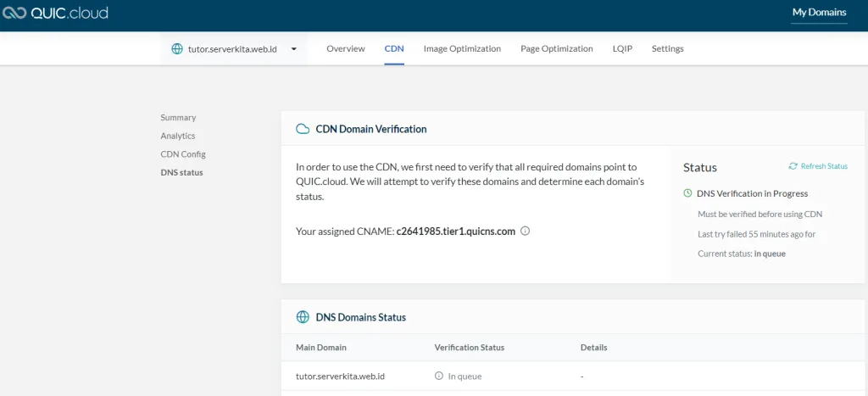This screenshot has width=868, height=396.
Task: Open Summary in the CDN sidebar
Action: pos(178,118)
